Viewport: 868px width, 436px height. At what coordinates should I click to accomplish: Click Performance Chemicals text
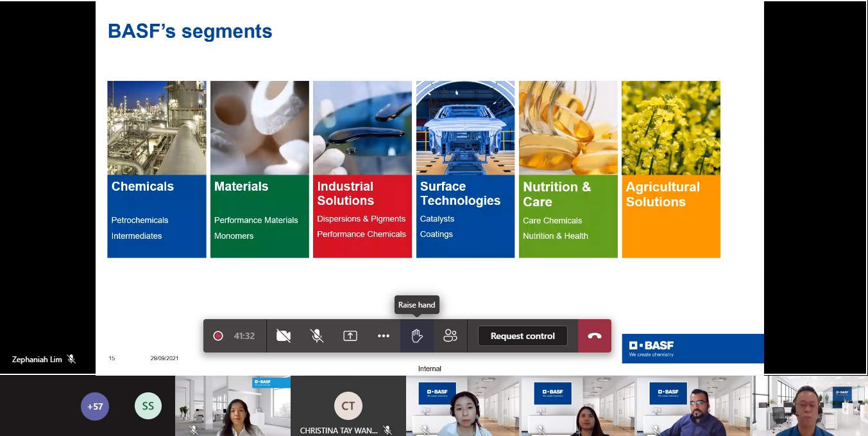[x=361, y=234]
